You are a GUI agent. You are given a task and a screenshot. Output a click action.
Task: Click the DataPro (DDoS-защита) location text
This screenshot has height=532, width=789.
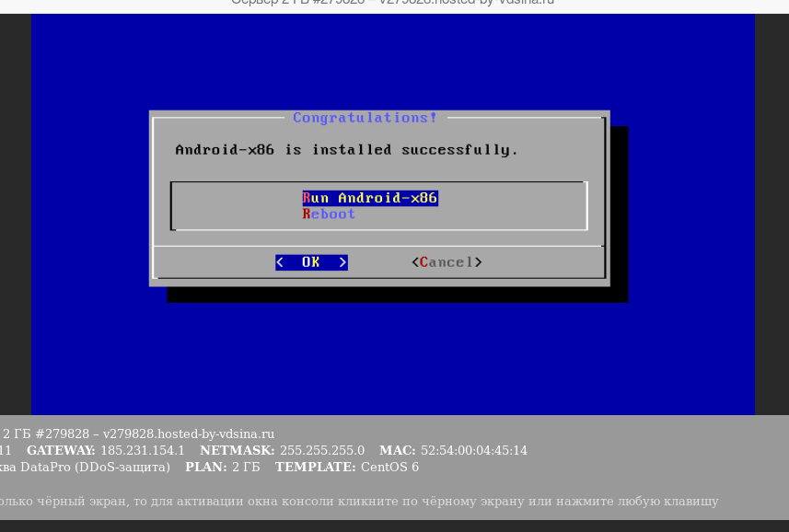pos(95,468)
